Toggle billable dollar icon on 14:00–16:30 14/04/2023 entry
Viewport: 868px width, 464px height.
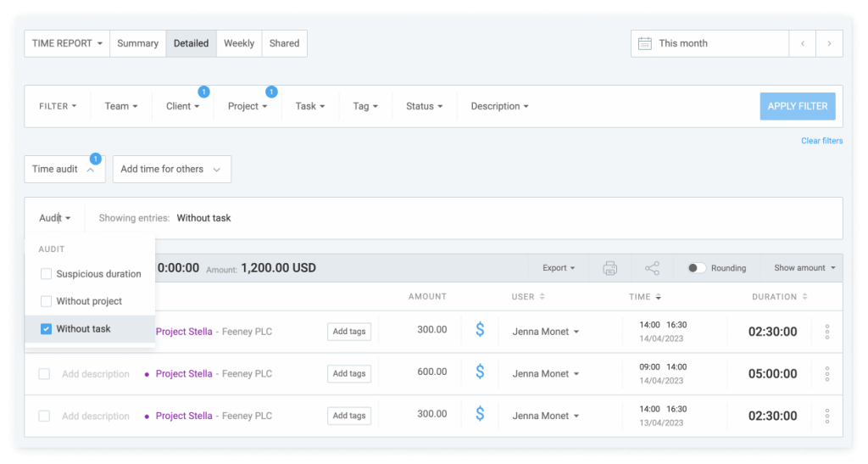[x=480, y=330]
